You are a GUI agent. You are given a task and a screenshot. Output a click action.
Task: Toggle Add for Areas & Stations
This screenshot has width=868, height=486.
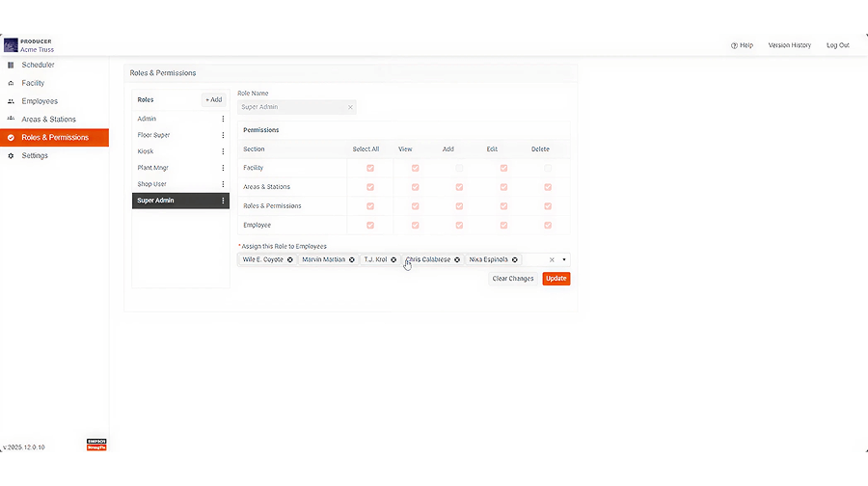pos(459,187)
